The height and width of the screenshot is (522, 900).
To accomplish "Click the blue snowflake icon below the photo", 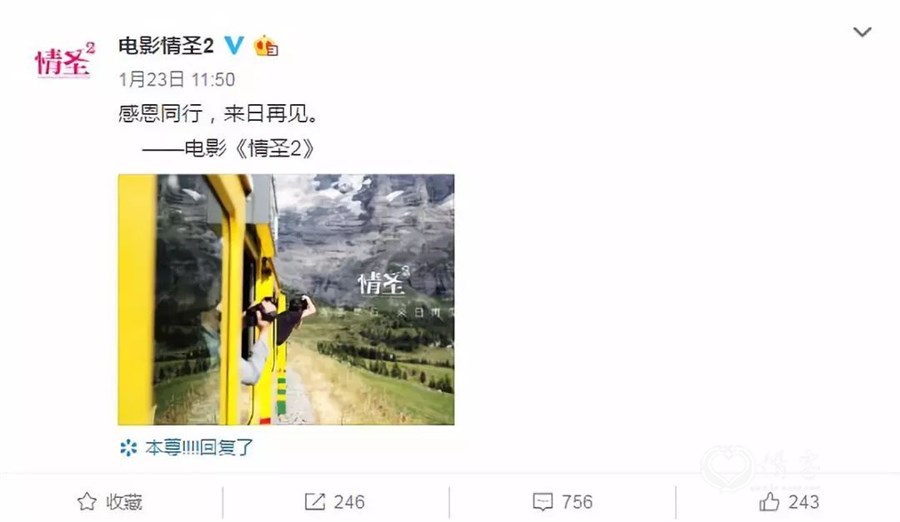I will point(129,447).
